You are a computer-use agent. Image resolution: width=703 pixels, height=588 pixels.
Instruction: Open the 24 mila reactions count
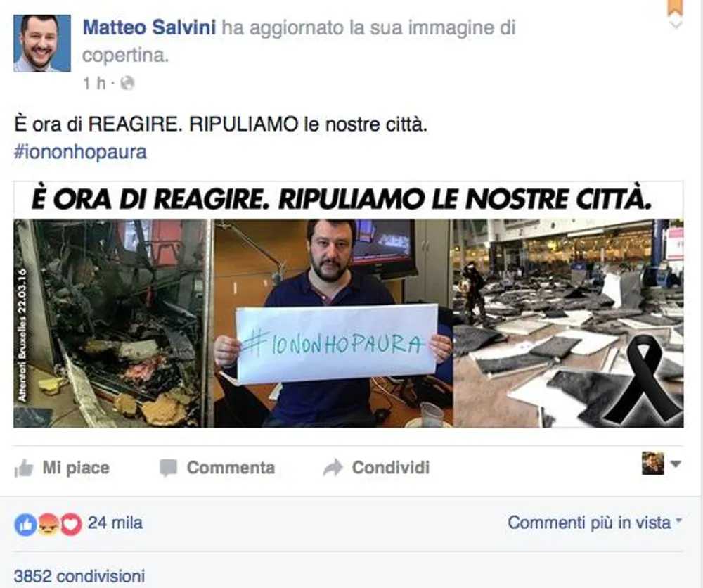[x=115, y=523]
